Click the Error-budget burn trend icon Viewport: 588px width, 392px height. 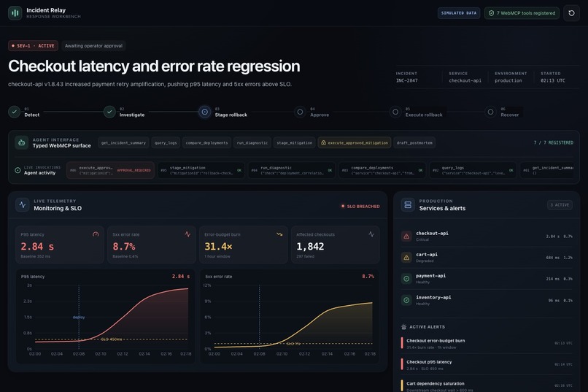279,234
